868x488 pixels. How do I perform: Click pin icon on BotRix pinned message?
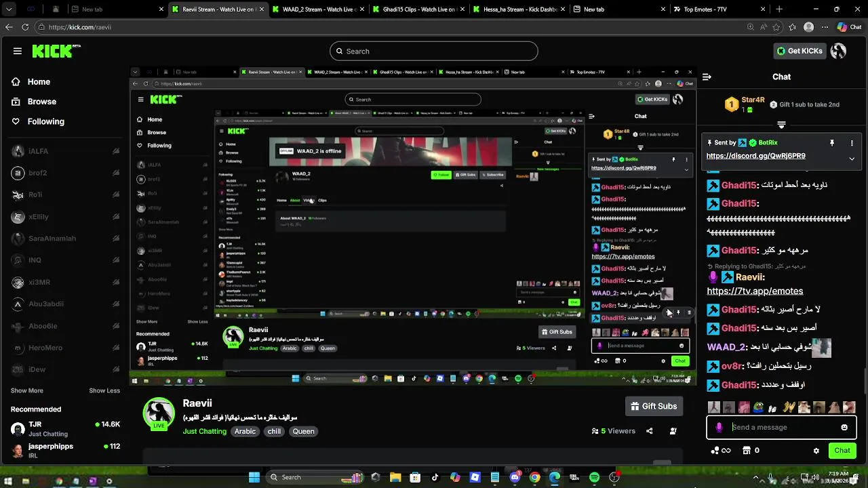831,143
